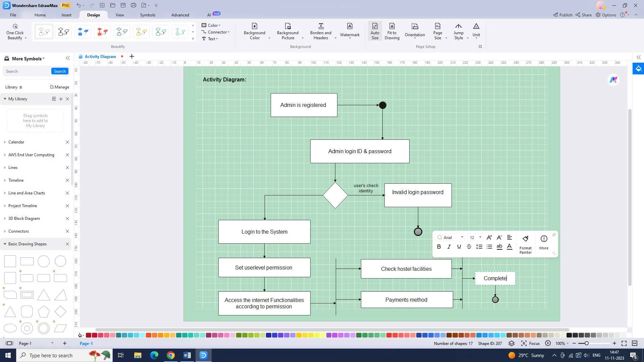Select the Insert tab in ribbon

pyautogui.click(x=66, y=15)
